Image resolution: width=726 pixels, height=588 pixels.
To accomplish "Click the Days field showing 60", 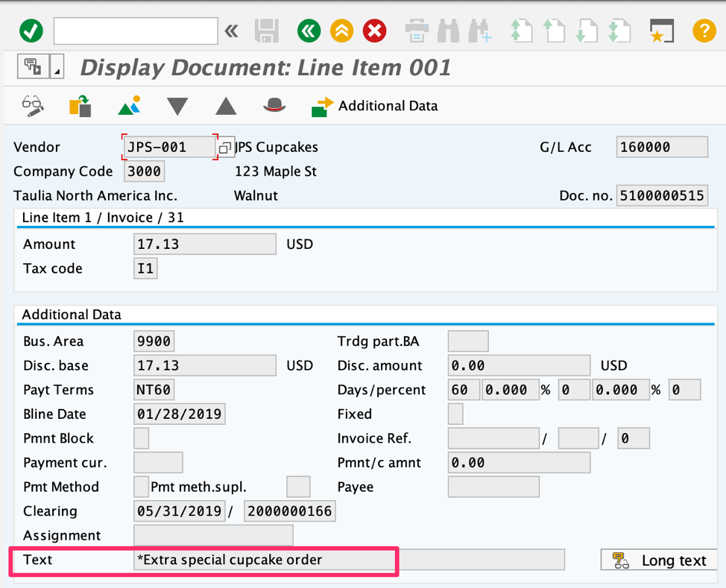I will click(464, 390).
